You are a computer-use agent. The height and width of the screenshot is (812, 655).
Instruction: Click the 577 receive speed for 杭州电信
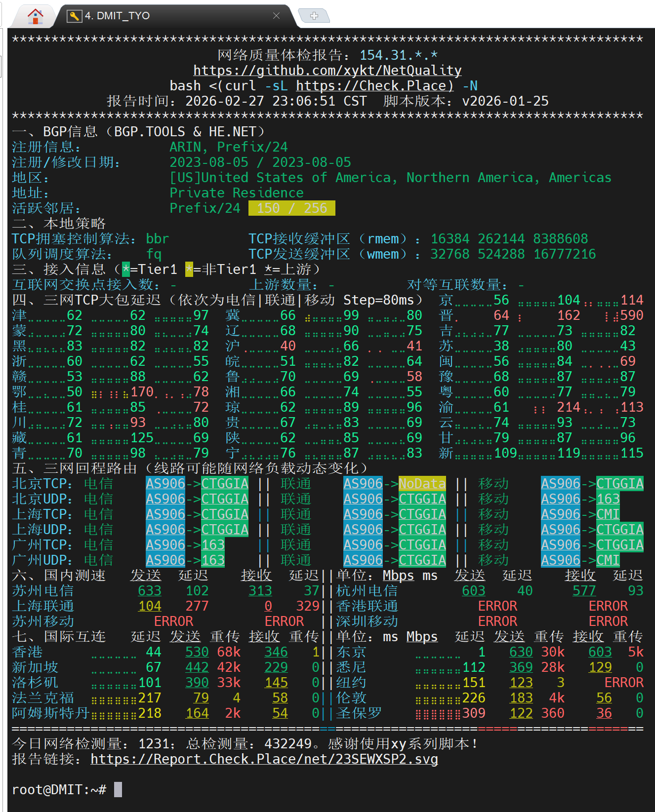(584, 591)
